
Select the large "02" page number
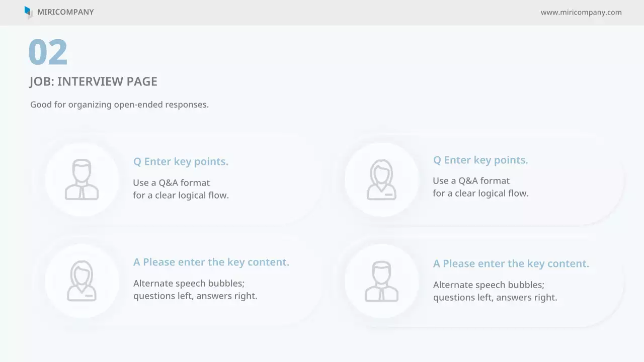tap(48, 52)
